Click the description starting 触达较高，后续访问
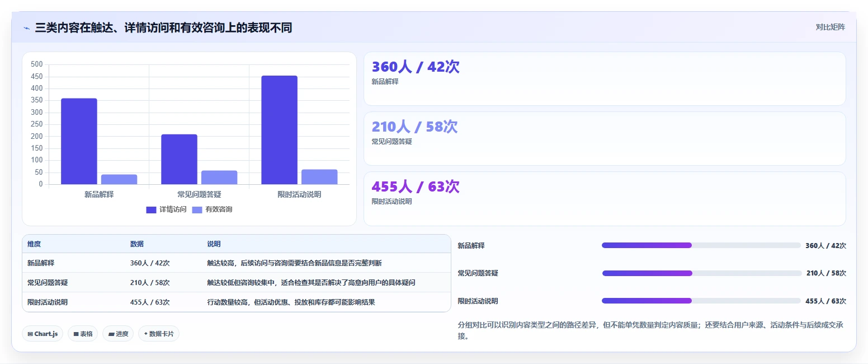Viewport: 868px width, 364px height. (294, 263)
